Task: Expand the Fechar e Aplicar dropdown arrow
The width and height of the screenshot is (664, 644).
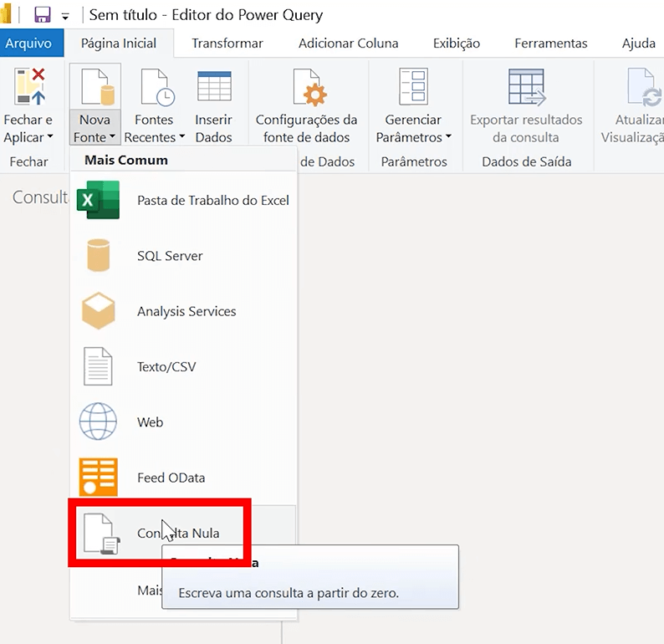Action: [50, 136]
